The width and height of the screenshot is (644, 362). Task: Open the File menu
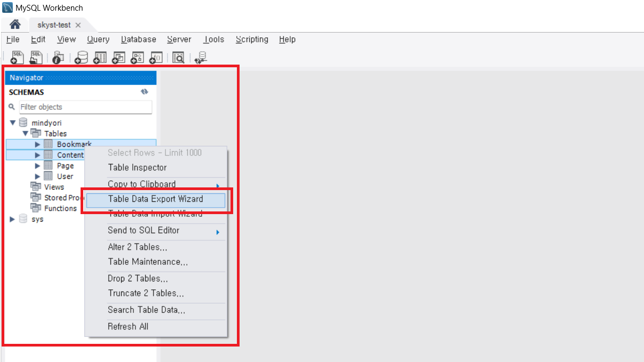tap(13, 39)
